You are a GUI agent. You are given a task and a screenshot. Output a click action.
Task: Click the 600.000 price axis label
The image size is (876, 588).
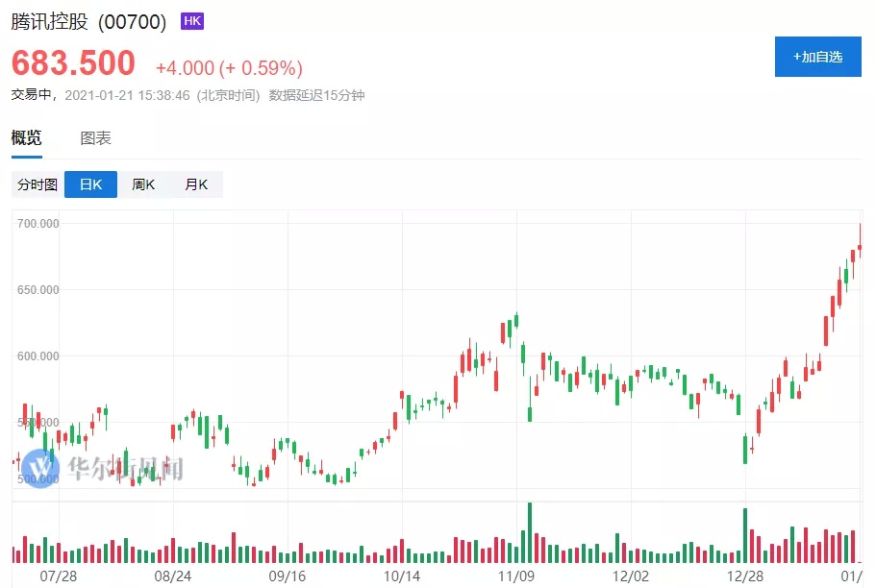click(x=38, y=356)
